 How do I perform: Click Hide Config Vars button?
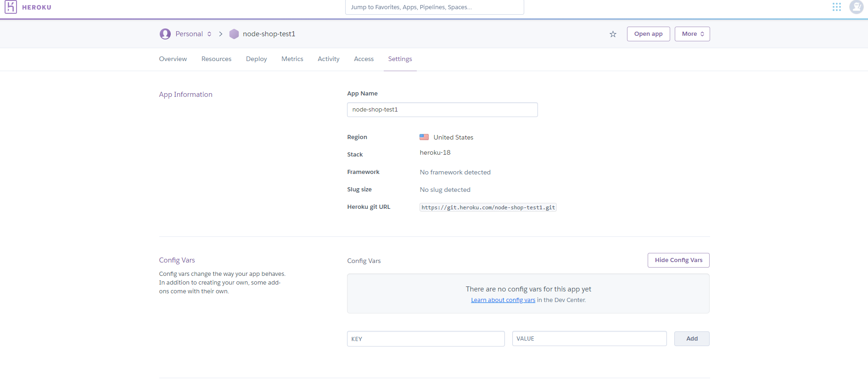pos(678,260)
